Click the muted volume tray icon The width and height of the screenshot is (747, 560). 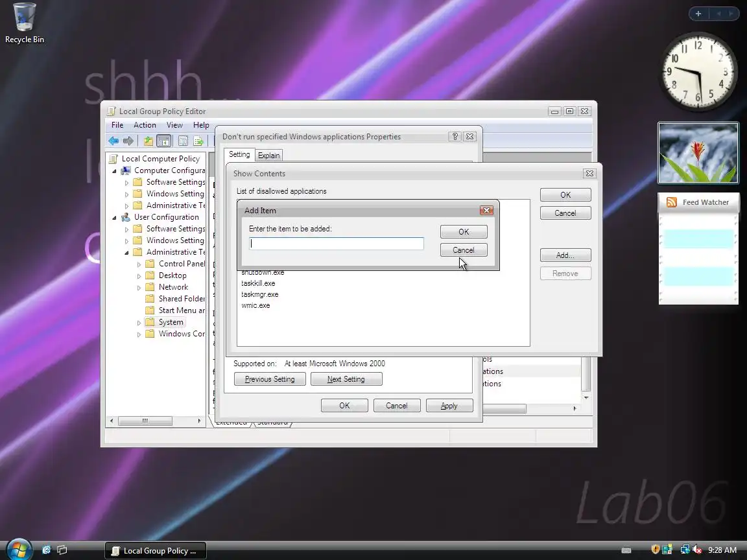697,550
